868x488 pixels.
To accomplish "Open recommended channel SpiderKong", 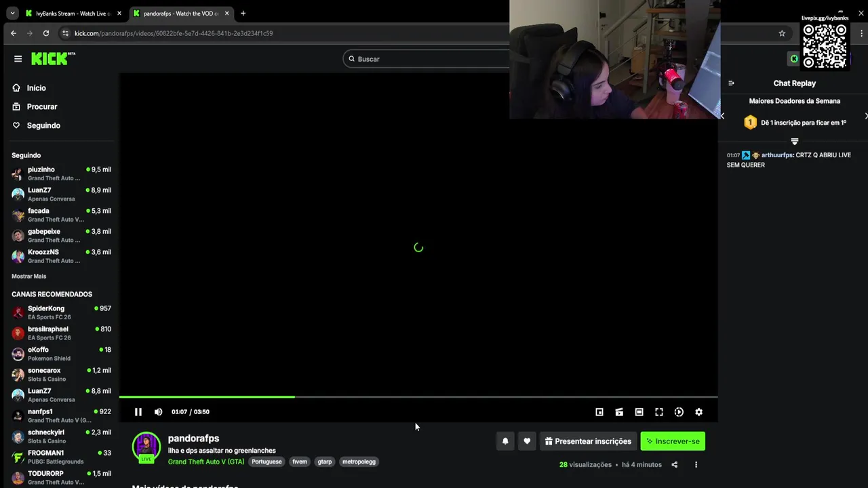I will tap(61, 312).
